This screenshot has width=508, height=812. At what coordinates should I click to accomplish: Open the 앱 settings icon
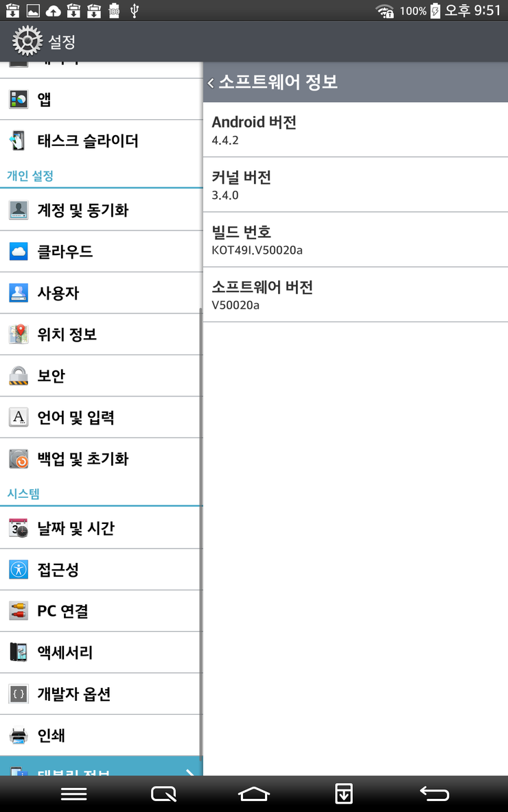coord(18,99)
